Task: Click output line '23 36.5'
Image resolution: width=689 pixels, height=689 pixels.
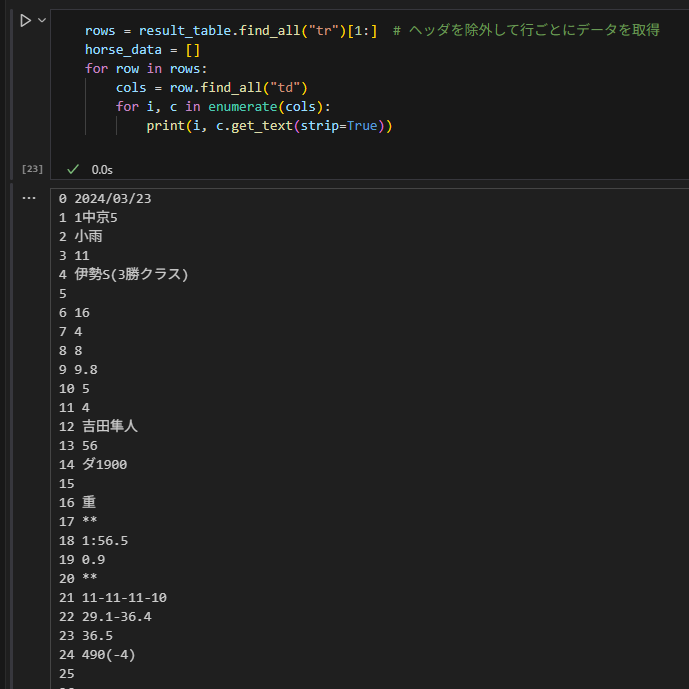Action: point(86,635)
